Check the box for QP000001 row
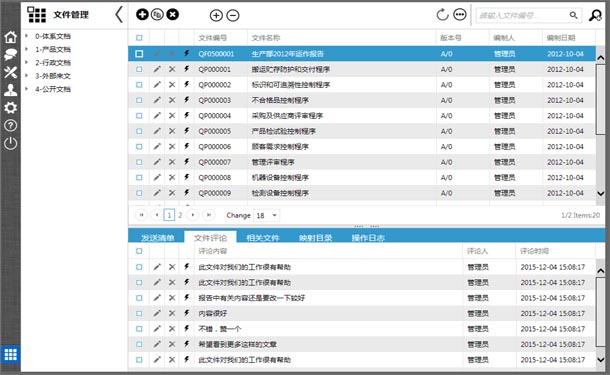 pyautogui.click(x=139, y=69)
